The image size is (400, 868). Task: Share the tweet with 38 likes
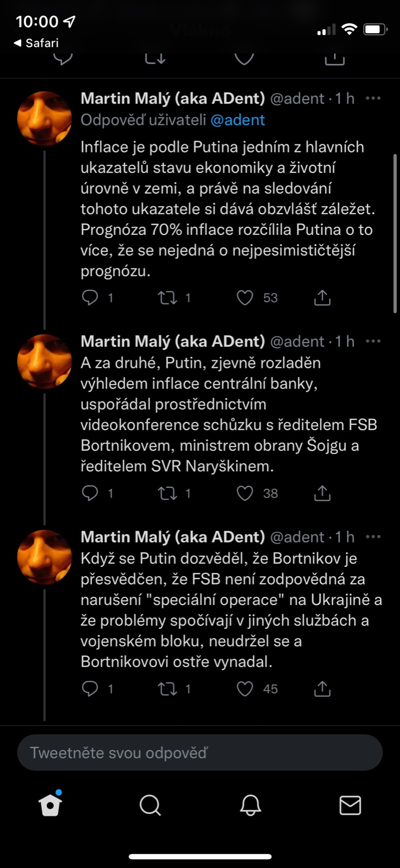coord(322,493)
